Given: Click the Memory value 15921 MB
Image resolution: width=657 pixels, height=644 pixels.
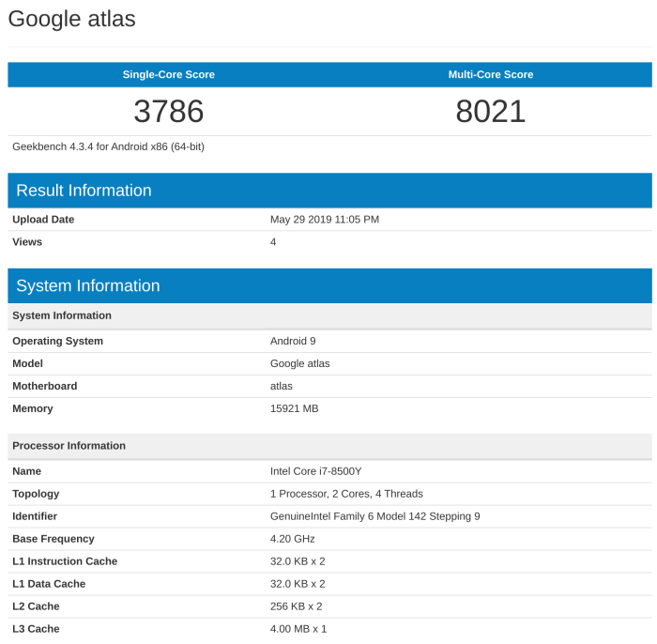Looking at the screenshot, I should click(295, 408).
